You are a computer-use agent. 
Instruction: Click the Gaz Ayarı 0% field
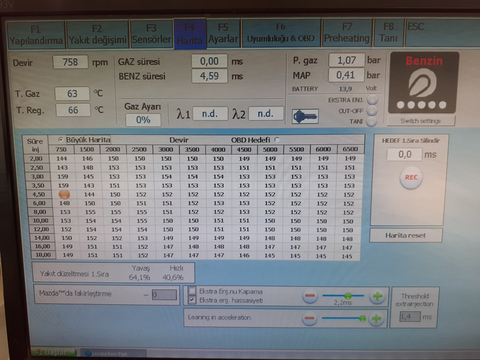(x=143, y=120)
